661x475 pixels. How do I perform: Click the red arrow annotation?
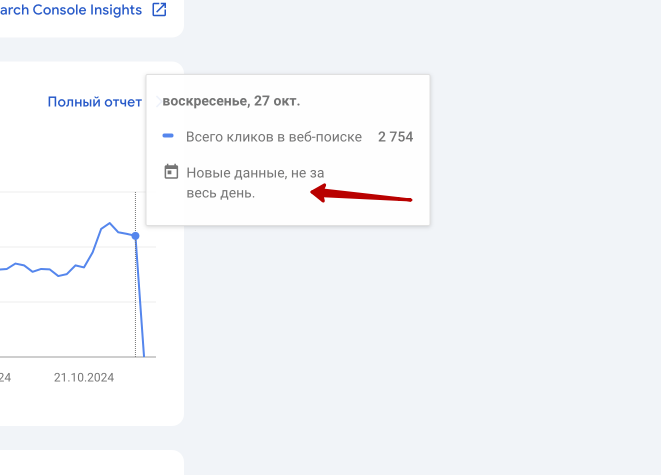point(360,195)
